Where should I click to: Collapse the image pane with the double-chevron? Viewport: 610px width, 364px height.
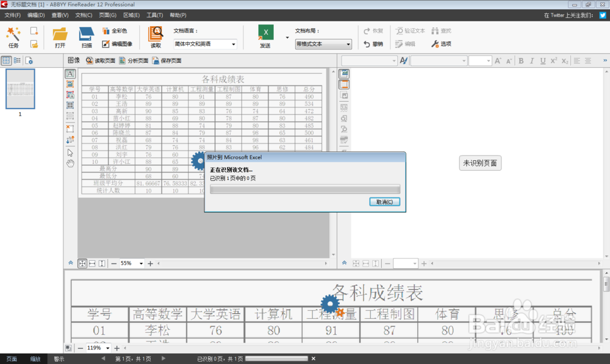pyautogui.click(x=70, y=263)
